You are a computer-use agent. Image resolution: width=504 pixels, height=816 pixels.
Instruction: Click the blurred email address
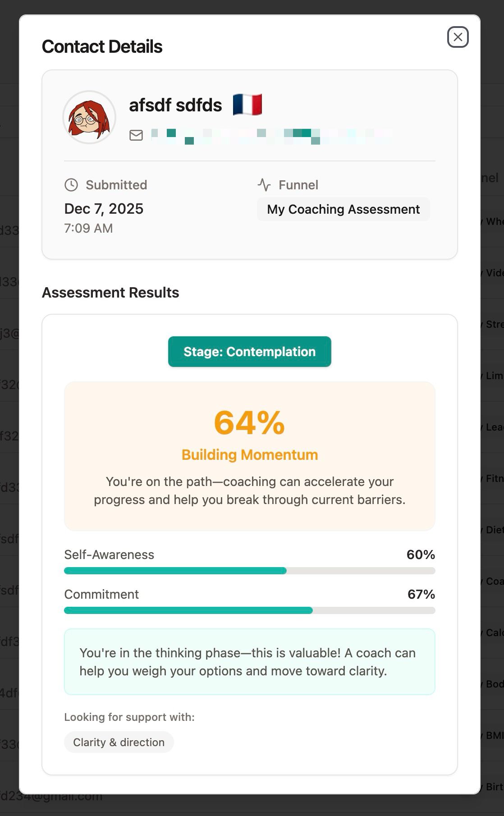pyautogui.click(x=271, y=135)
